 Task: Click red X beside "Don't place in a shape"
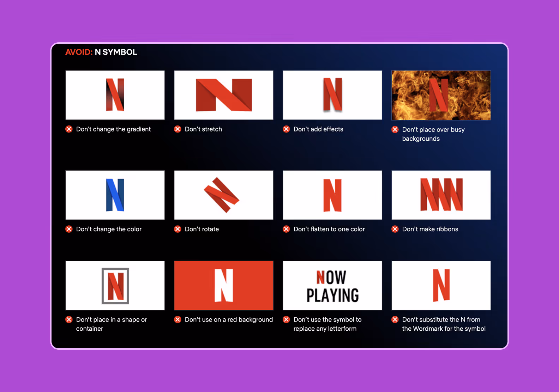pyautogui.click(x=69, y=319)
